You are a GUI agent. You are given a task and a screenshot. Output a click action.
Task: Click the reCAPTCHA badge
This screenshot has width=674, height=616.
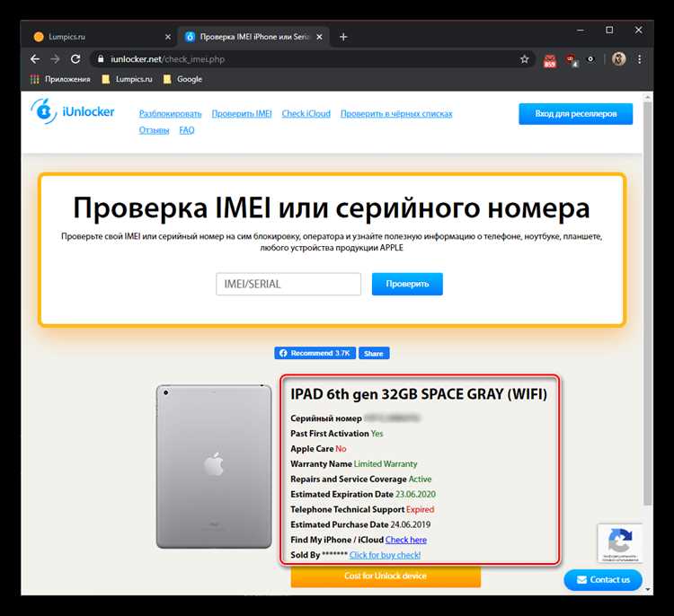[x=619, y=543]
